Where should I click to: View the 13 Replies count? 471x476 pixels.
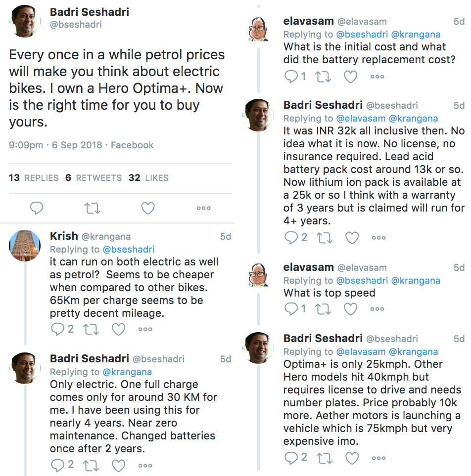coord(34,177)
